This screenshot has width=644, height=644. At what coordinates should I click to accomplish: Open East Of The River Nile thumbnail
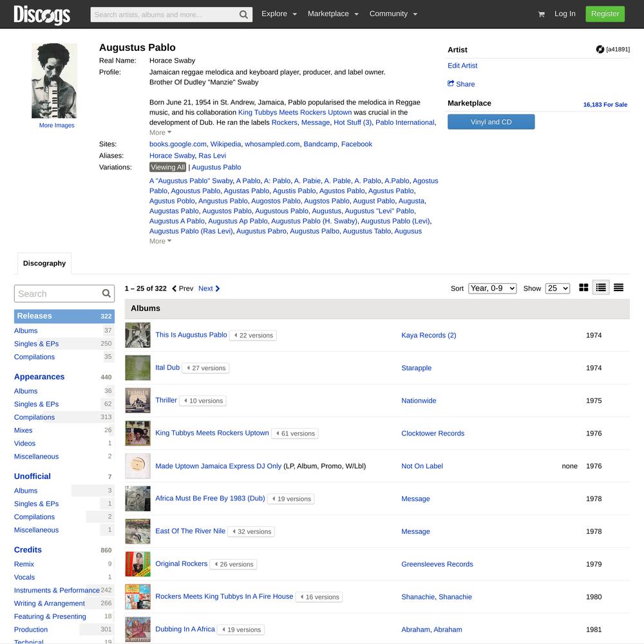pyautogui.click(x=138, y=531)
